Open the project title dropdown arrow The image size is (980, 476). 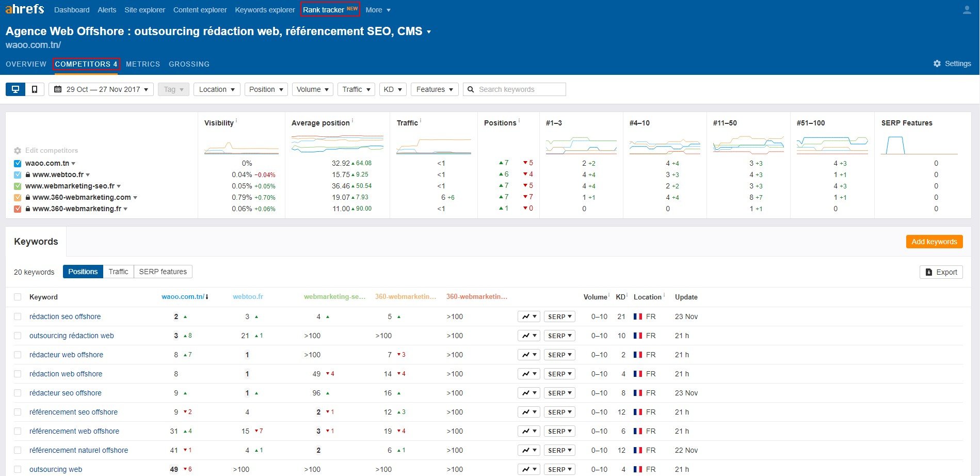pyautogui.click(x=428, y=32)
